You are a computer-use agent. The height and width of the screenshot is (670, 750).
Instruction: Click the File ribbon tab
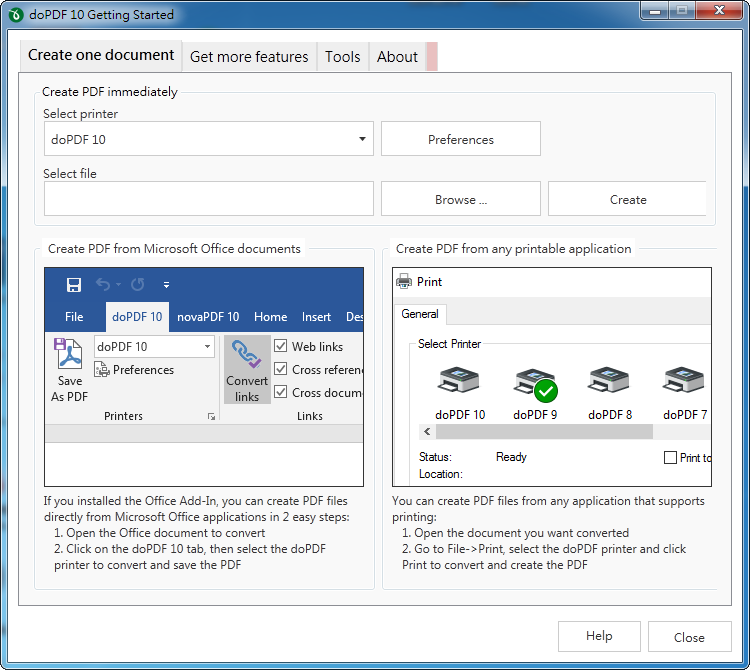coord(74,317)
